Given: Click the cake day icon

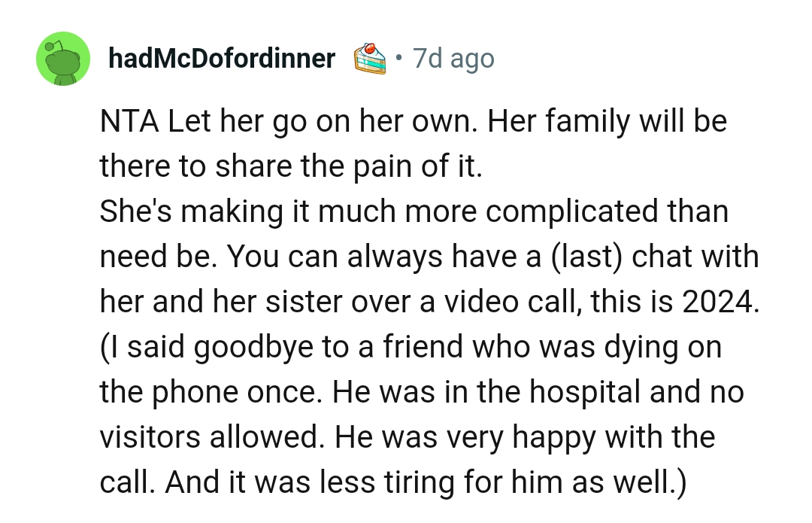Looking at the screenshot, I should tap(369, 59).
